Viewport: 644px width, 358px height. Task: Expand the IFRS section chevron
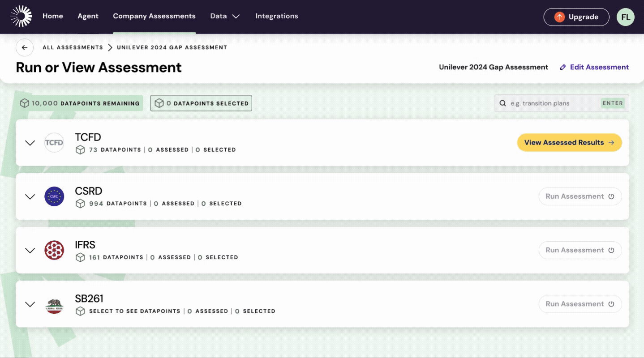pyautogui.click(x=30, y=250)
